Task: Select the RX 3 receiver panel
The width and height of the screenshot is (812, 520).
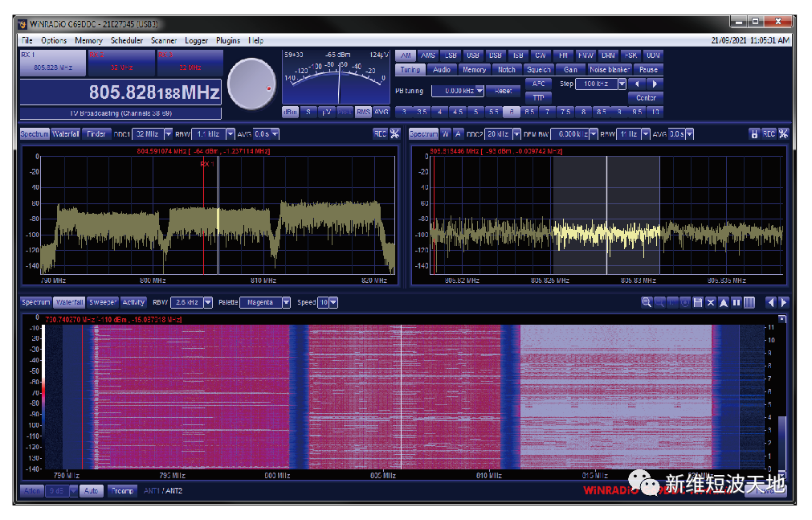Action: (x=190, y=63)
